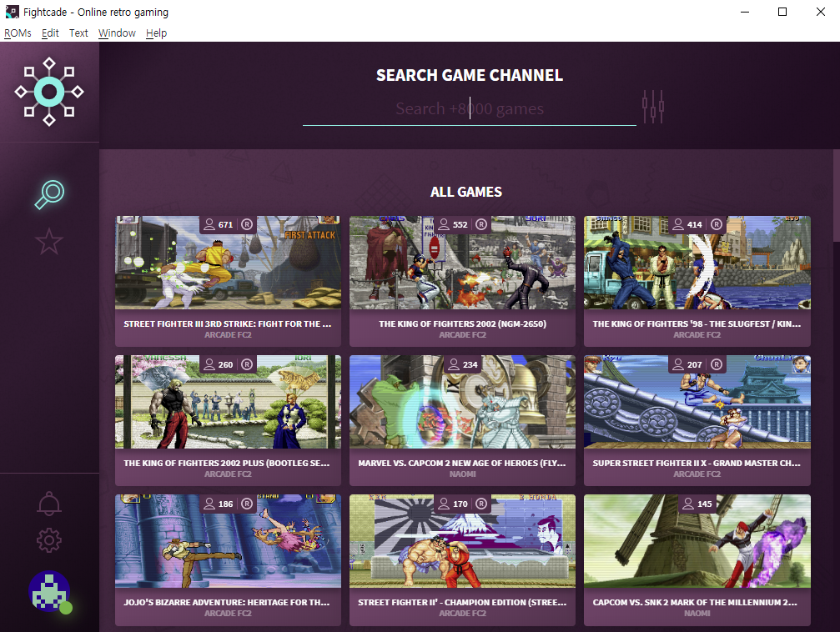Click Super Street Fighter II X title

697,463
